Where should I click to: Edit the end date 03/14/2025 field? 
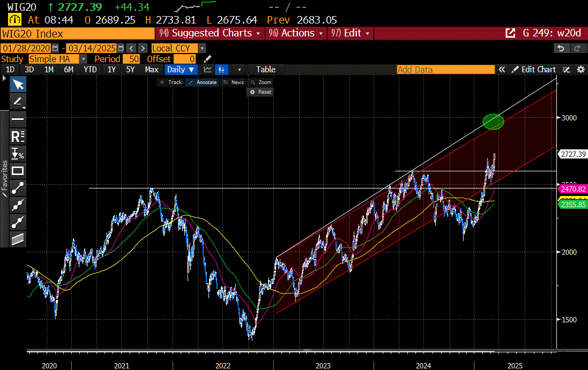tap(92, 48)
